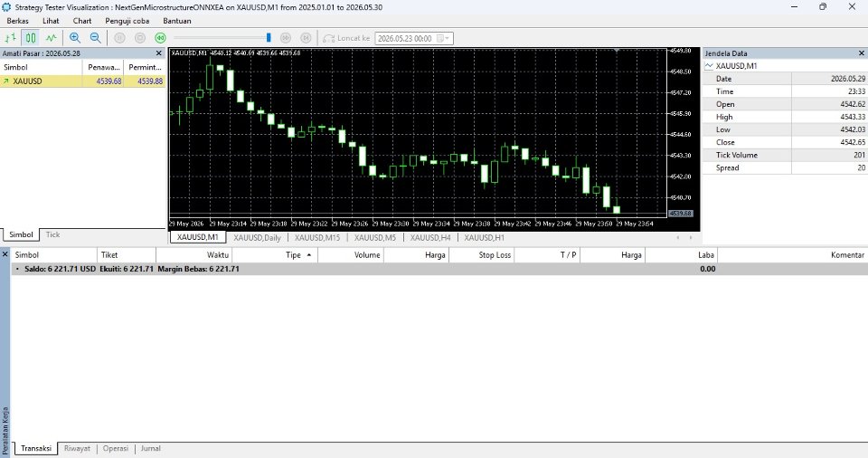Click the fast-forward step button
The image size is (868, 458).
286,38
